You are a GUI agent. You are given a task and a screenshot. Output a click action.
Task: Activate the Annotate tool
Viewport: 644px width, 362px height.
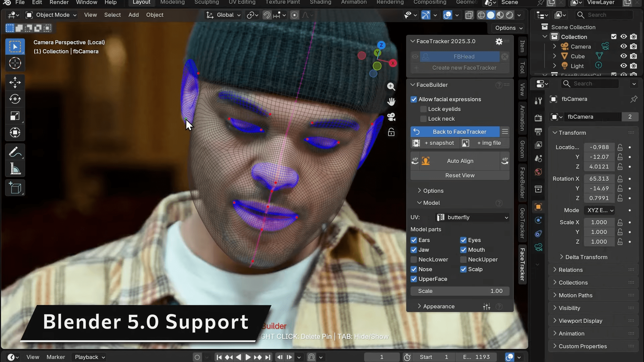pyautogui.click(x=15, y=152)
